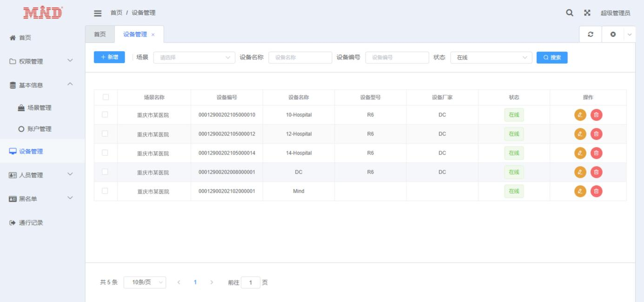Expand the 黑名单 sidebar menu

tap(42, 198)
